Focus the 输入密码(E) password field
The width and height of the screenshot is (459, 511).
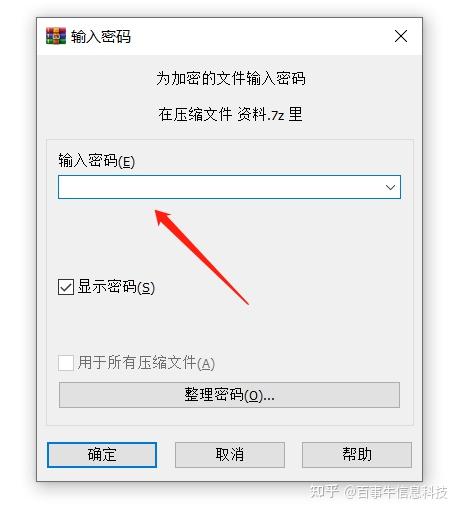220,187
